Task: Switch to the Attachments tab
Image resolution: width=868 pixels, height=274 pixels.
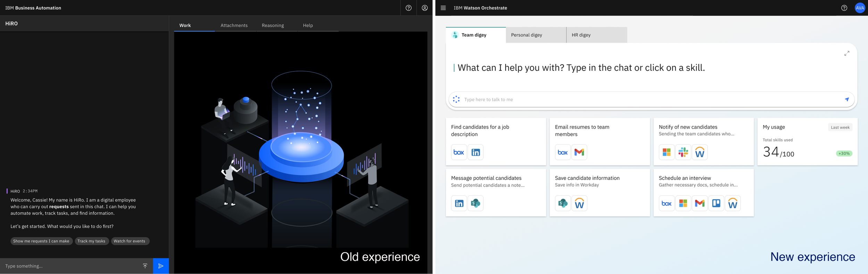Action: [x=235, y=25]
